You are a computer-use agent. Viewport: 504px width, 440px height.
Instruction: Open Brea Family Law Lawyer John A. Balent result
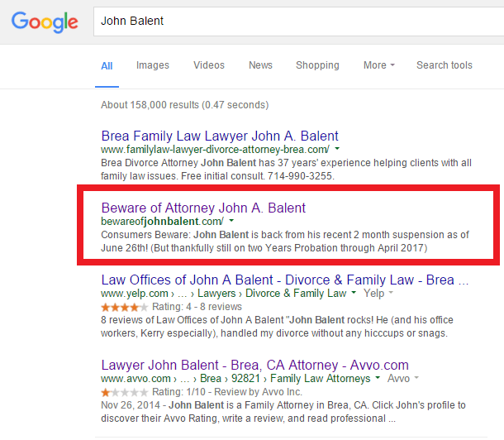click(x=220, y=136)
